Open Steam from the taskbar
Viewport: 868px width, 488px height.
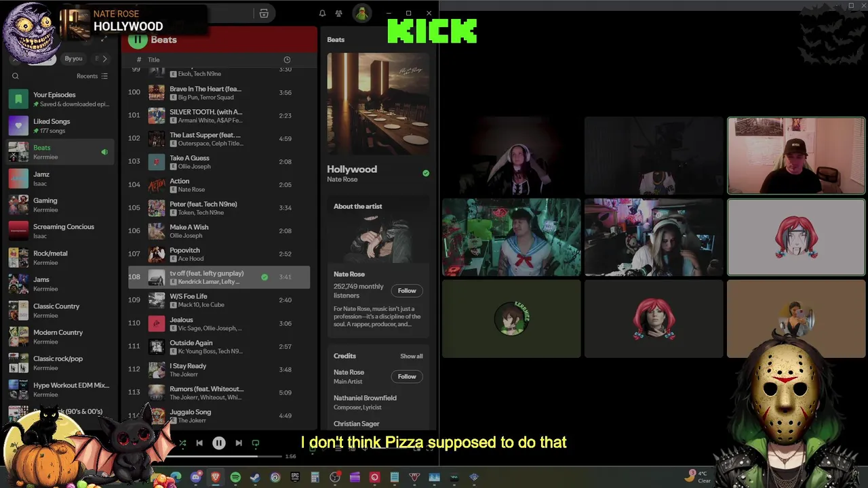pyautogui.click(x=255, y=477)
